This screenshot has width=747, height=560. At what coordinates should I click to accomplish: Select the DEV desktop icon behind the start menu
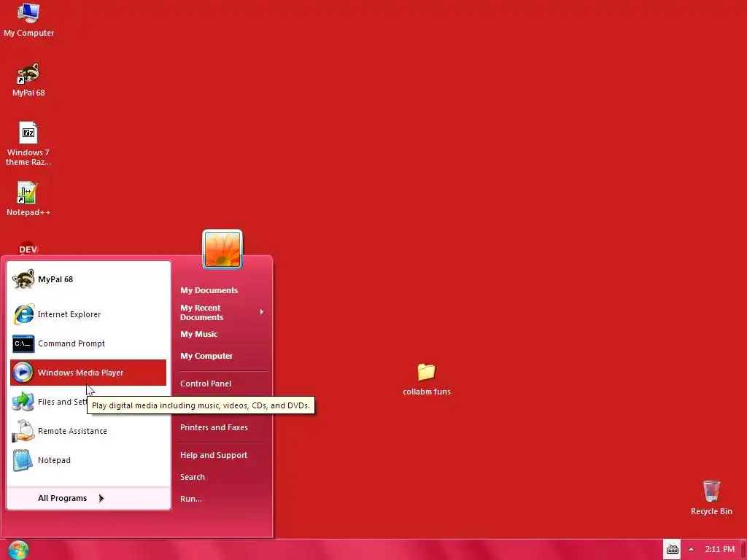click(x=28, y=249)
